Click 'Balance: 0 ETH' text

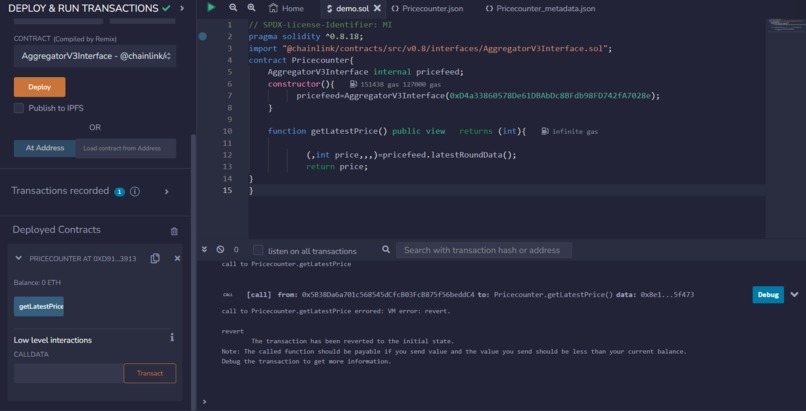(38, 283)
